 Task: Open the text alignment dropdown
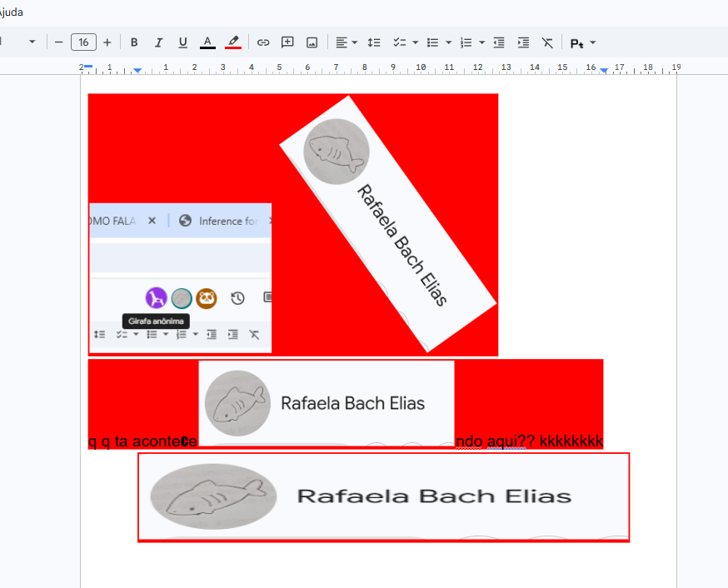tap(347, 42)
